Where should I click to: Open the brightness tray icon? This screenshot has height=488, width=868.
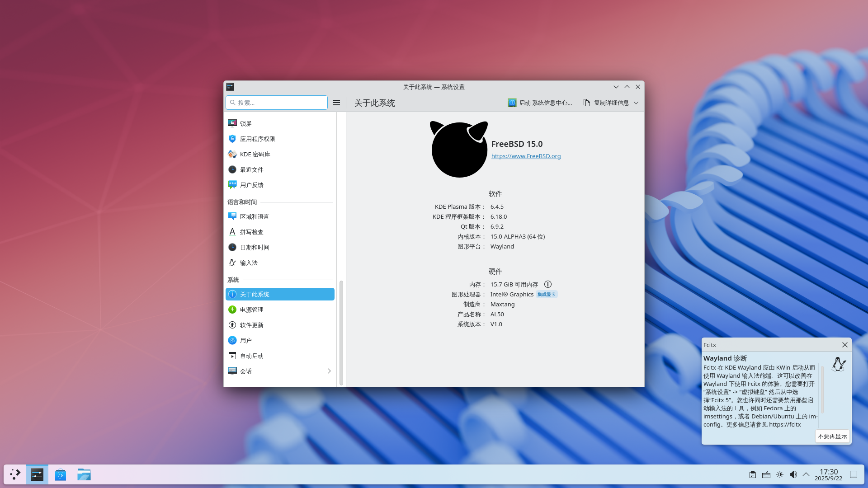[780, 474]
